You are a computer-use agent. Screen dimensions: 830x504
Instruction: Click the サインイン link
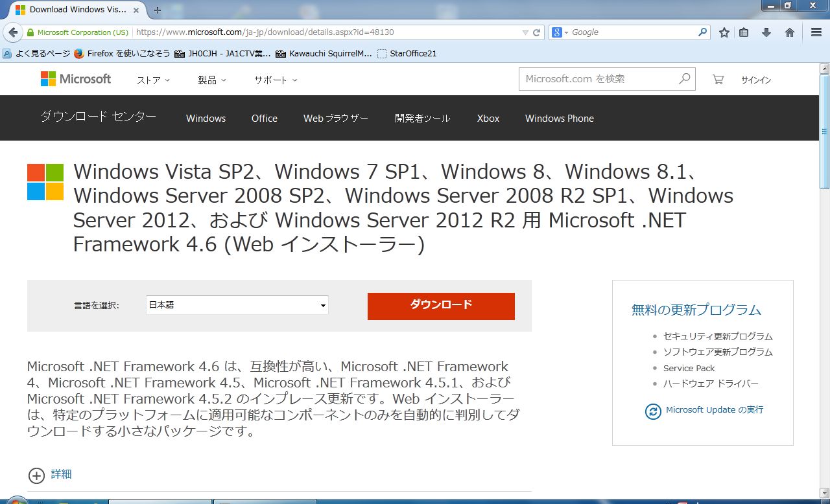(x=756, y=80)
